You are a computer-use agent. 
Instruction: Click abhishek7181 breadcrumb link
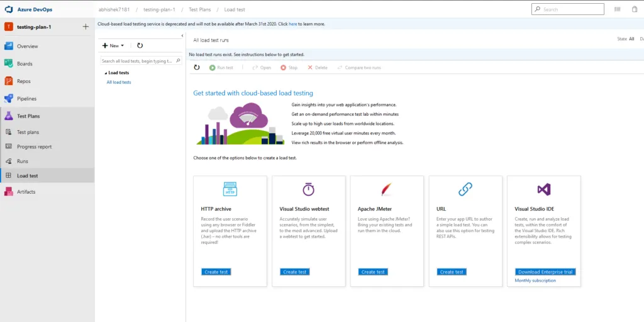114,9
